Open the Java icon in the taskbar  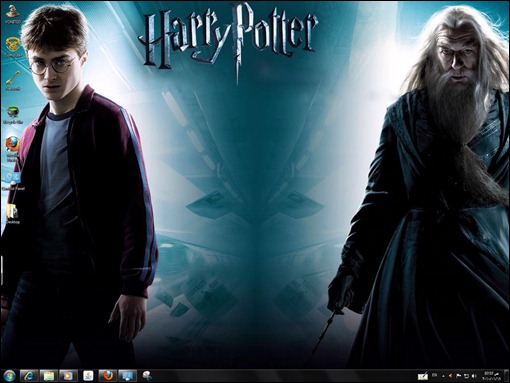[x=88, y=376]
